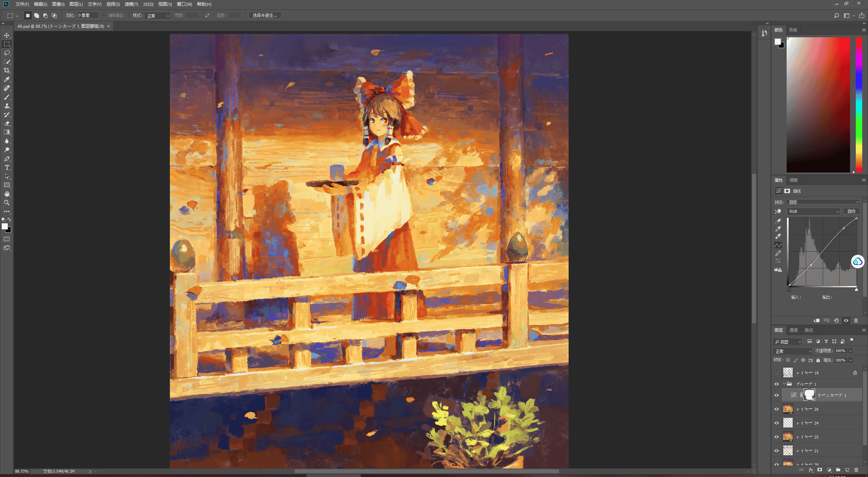Switch to the 调整 tab
Screen dimensions: 868x477
793,180
